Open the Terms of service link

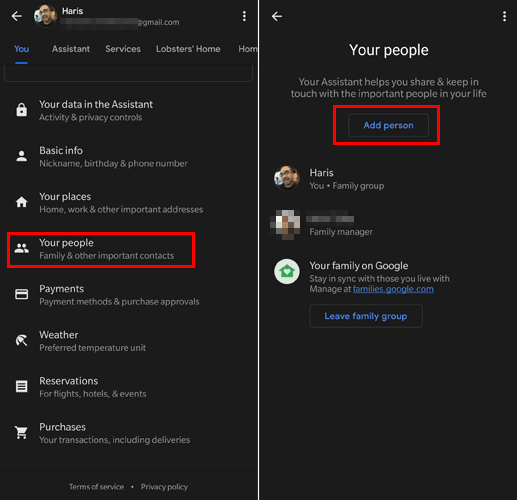[96, 487]
